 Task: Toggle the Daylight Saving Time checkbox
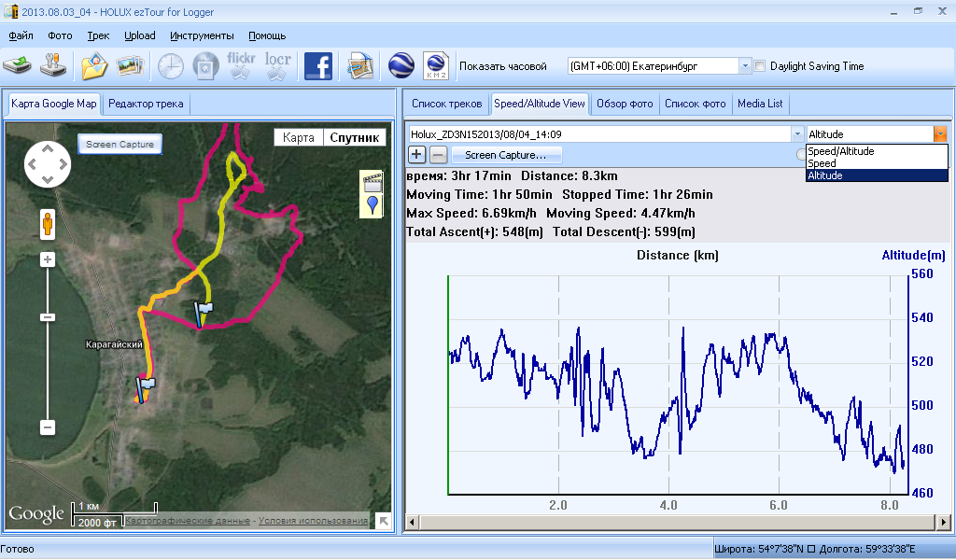pyautogui.click(x=760, y=66)
